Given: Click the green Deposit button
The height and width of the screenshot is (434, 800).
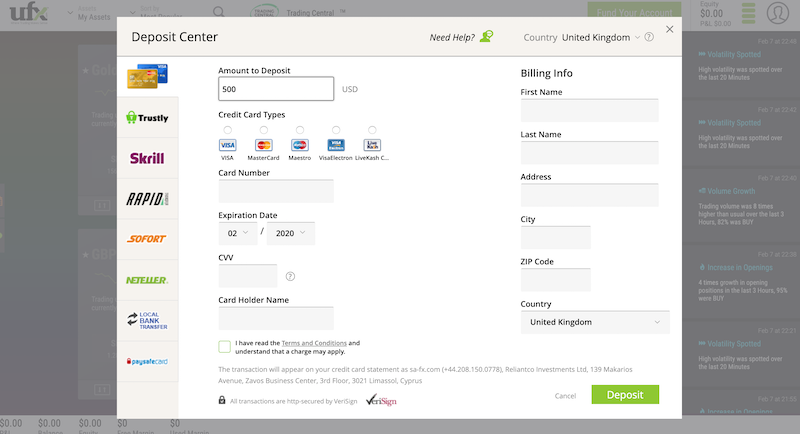Looking at the screenshot, I should (625, 395).
